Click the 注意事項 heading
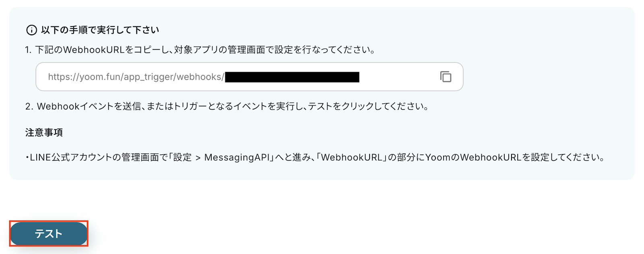The image size is (644, 254). pyautogui.click(x=44, y=132)
